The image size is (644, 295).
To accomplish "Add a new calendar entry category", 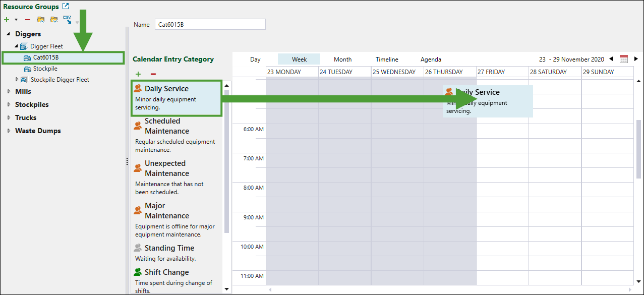I will click(x=138, y=74).
